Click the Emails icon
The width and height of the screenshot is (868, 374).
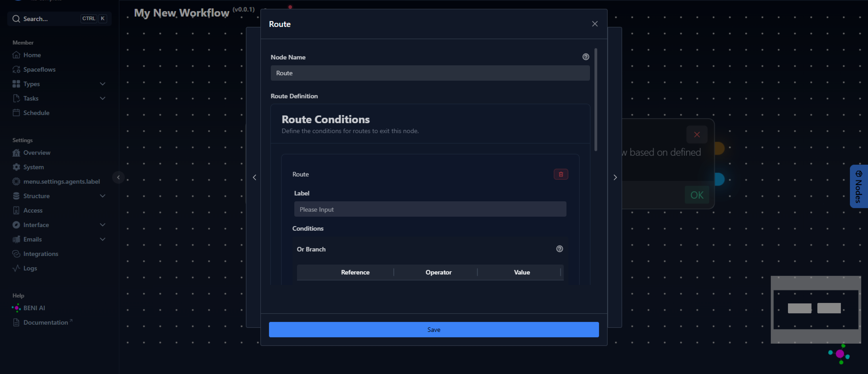(16, 239)
